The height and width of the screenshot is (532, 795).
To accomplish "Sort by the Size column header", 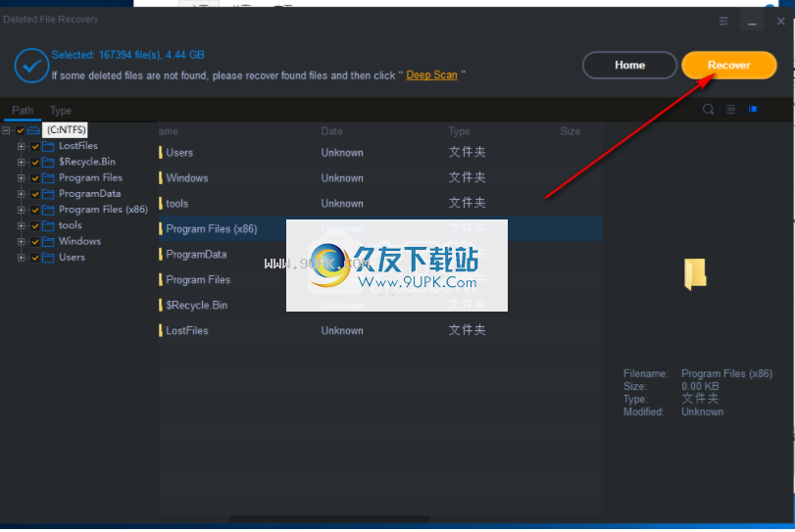I will coord(570,131).
